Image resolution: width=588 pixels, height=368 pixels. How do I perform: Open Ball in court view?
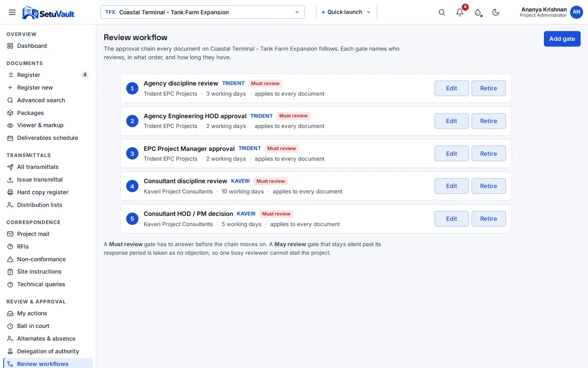pyautogui.click(x=48, y=326)
